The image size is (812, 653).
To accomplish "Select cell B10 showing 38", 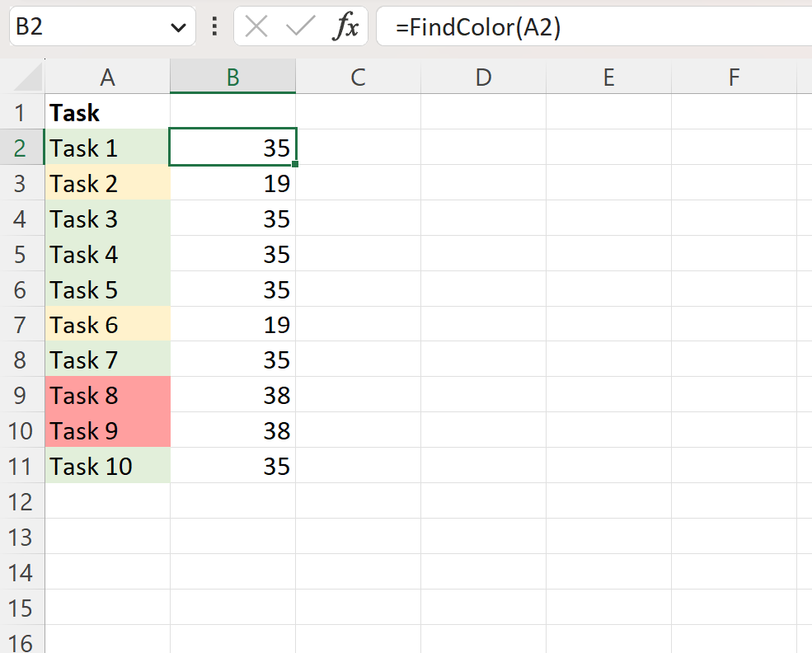I will tap(232, 430).
